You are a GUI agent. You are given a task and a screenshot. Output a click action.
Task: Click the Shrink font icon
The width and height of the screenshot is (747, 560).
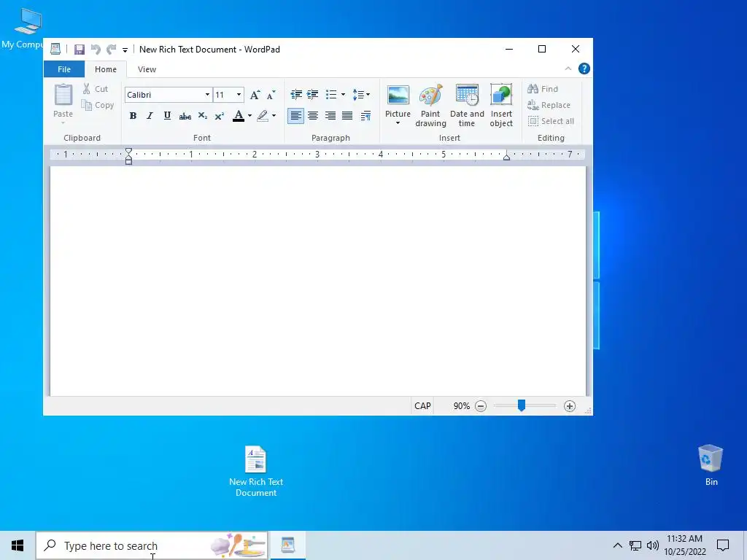point(271,95)
